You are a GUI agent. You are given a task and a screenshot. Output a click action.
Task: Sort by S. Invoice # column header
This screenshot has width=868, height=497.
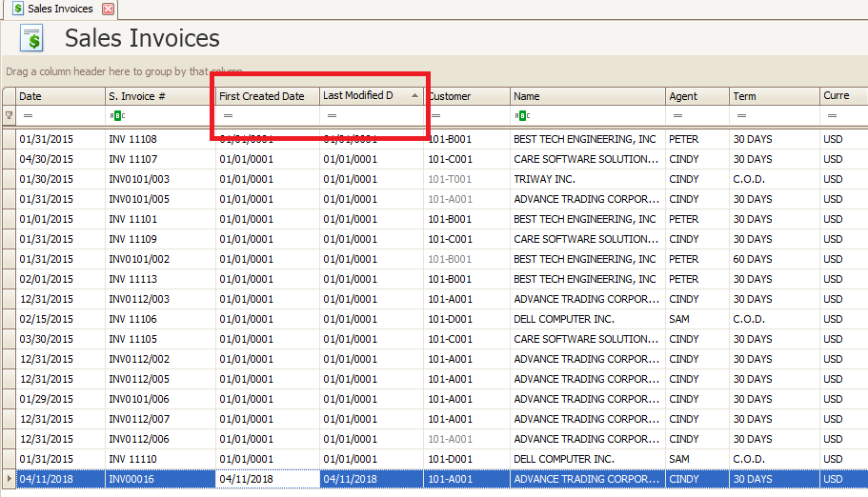pyautogui.click(x=160, y=96)
